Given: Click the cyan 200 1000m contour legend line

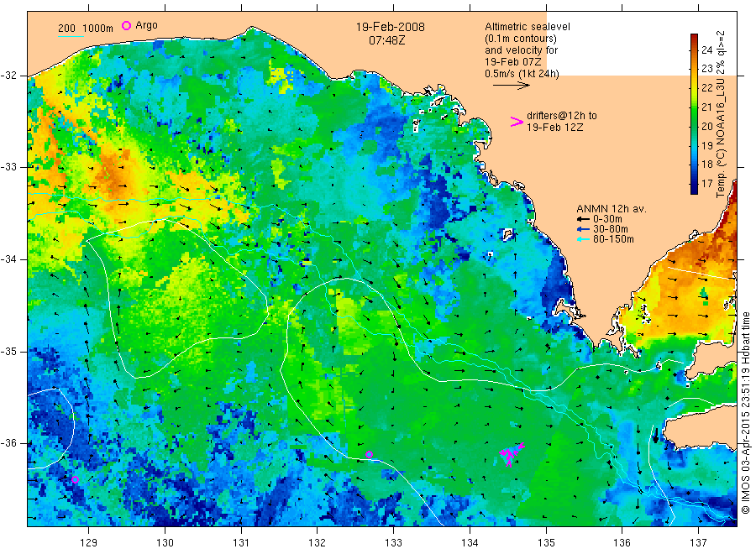Looking at the screenshot, I should point(71,36).
